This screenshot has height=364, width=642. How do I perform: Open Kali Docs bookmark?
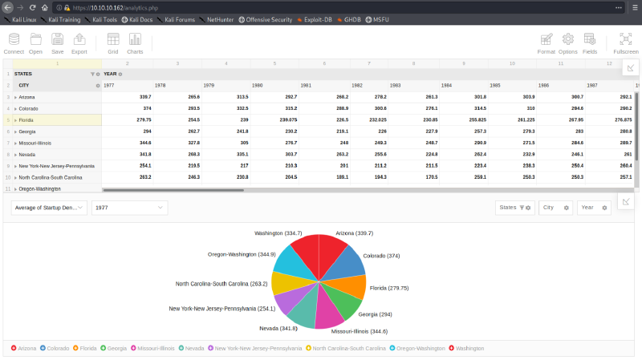[x=137, y=19]
